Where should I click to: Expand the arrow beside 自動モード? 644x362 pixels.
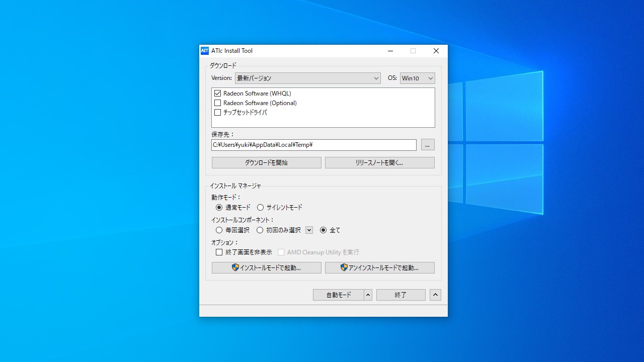[x=368, y=295]
